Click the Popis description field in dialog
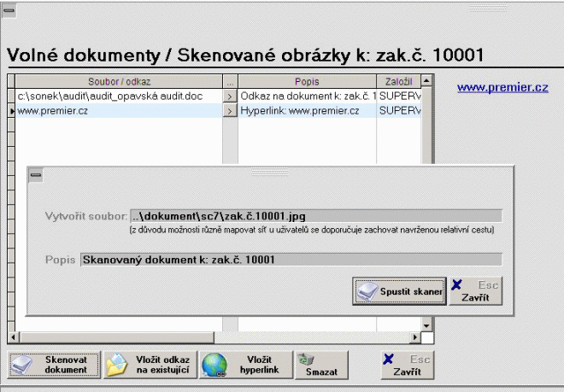Viewport: 564px width, 392px height. tap(291, 260)
